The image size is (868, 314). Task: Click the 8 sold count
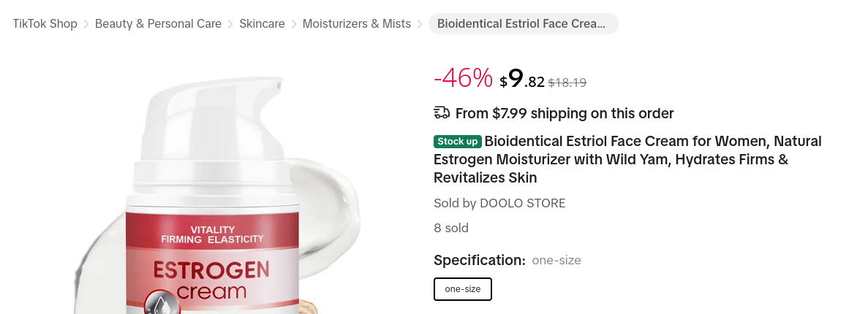[451, 228]
